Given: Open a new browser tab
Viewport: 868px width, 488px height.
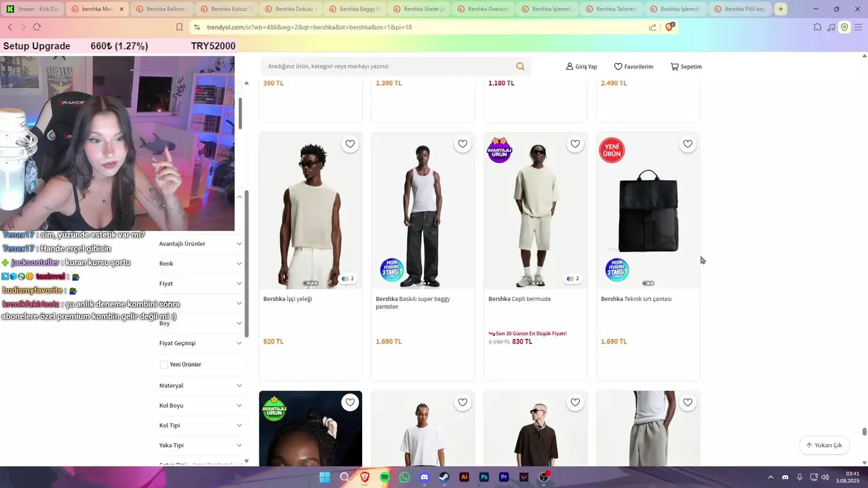Looking at the screenshot, I should (x=781, y=9).
